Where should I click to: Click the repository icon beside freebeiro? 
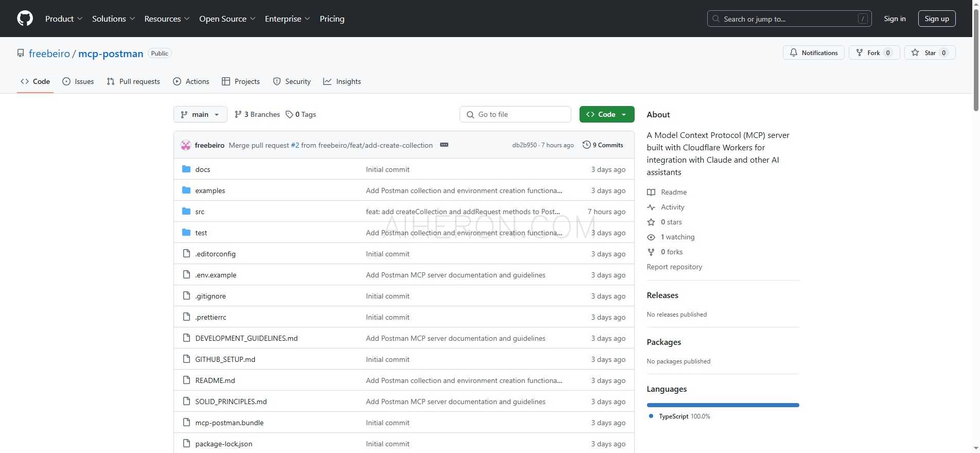tap(21, 53)
